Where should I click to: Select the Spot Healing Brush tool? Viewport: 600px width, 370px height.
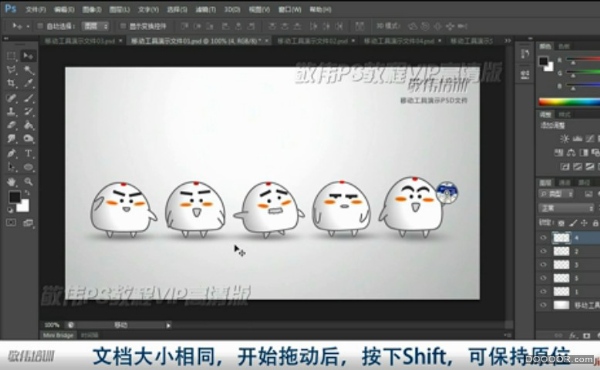(x=11, y=98)
